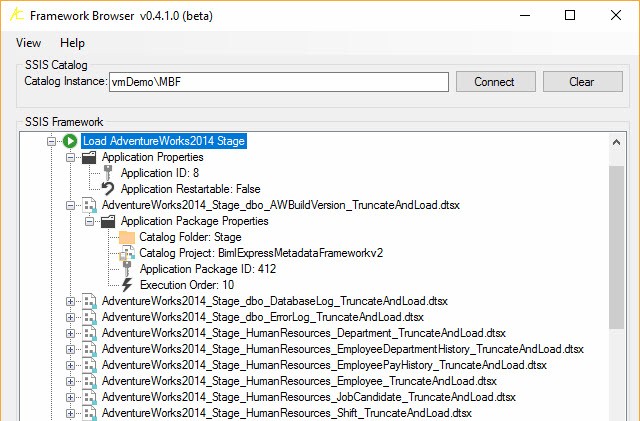Click the green play icon for Load AdventureWorks2014 Stage
The width and height of the screenshot is (640, 421).
coord(70,141)
